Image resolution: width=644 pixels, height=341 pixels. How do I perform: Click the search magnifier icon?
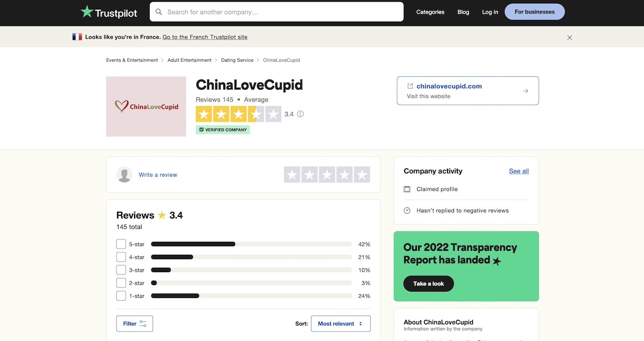[x=159, y=11]
